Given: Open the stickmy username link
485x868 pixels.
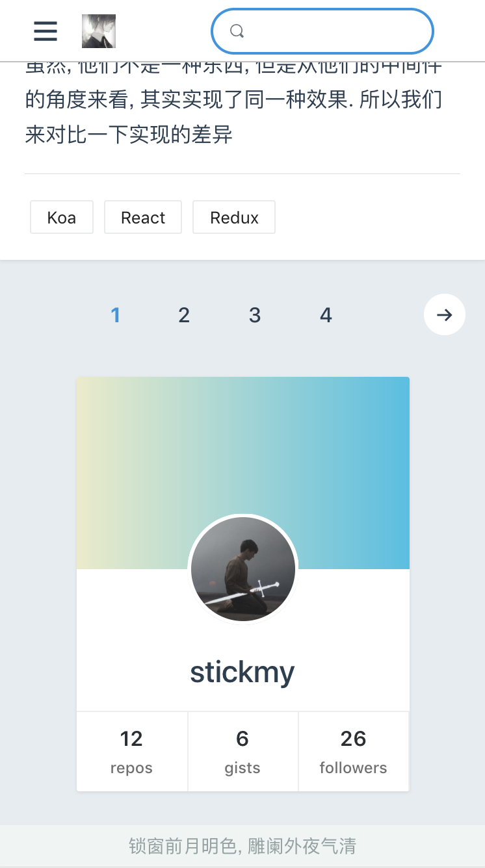Looking at the screenshot, I should tap(242, 672).
